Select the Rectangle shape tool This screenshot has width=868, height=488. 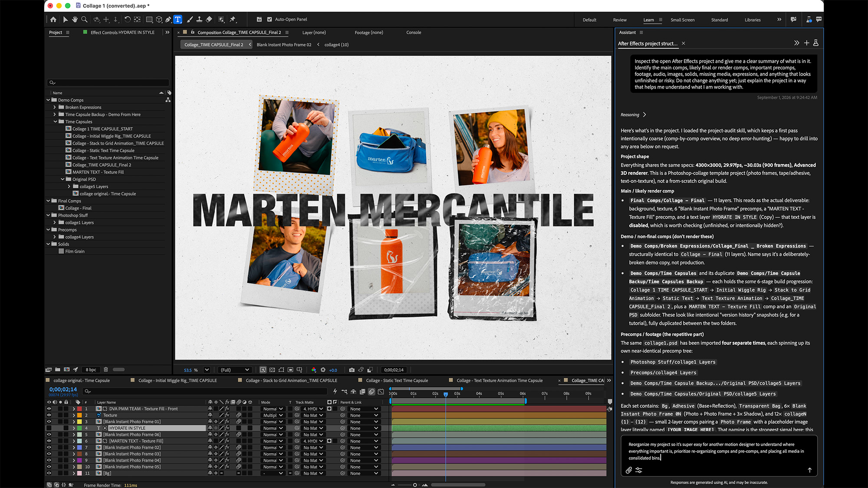[149, 20]
